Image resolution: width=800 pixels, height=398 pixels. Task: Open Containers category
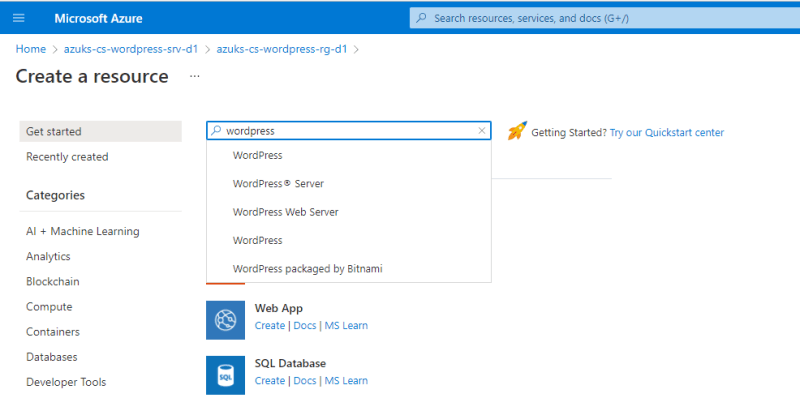click(x=53, y=332)
